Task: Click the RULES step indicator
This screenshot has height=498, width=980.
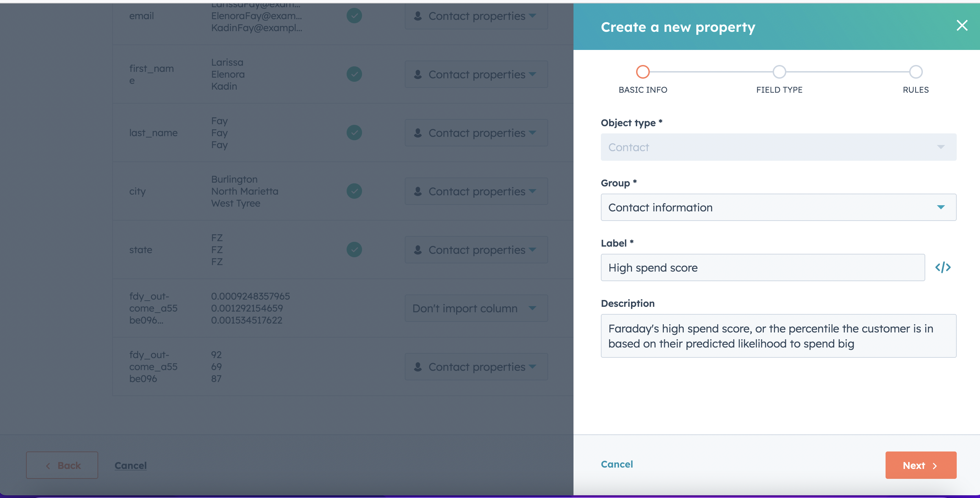Action: coord(915,71)
